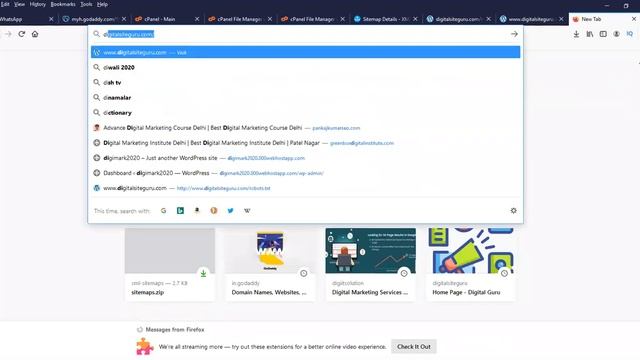Close the Sitemap Details tab
640x360 pixels.
(x=415, y=19)
